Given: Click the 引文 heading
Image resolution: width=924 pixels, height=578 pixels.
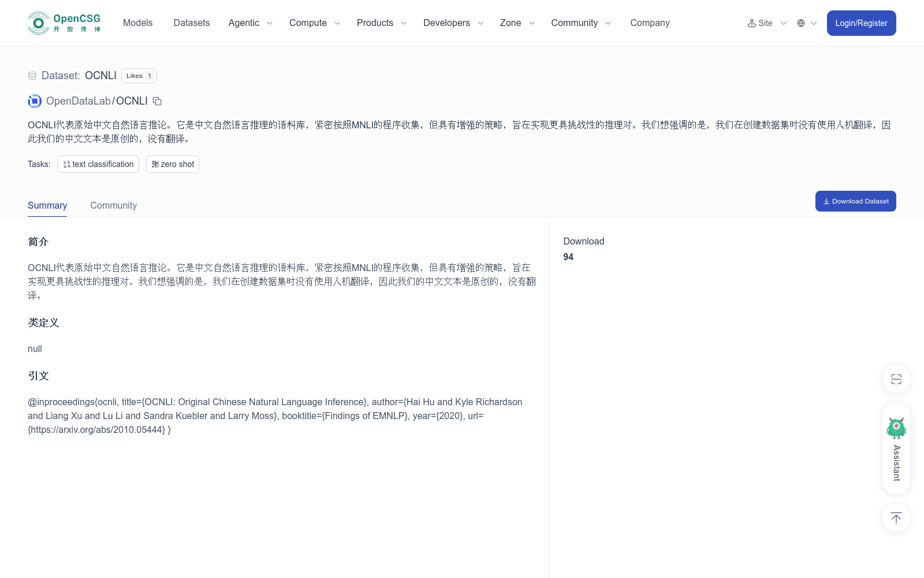Looking at the screenshot, I should pos(38,376).
